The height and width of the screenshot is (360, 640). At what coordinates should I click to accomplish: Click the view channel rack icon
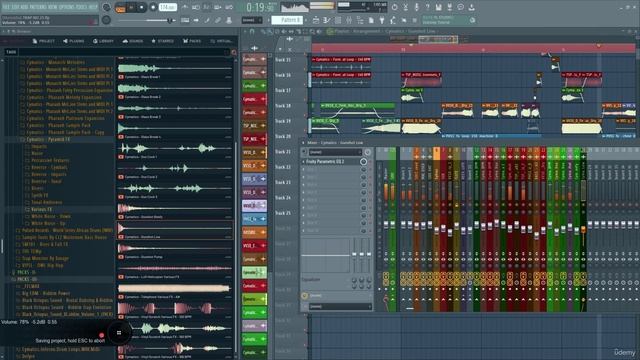click(338, 20)
